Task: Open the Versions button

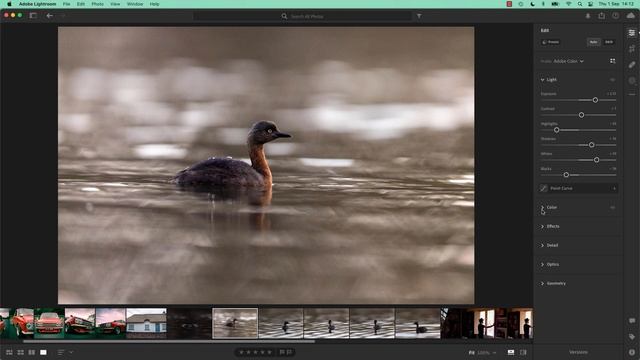Action: (x=578, y=352)
